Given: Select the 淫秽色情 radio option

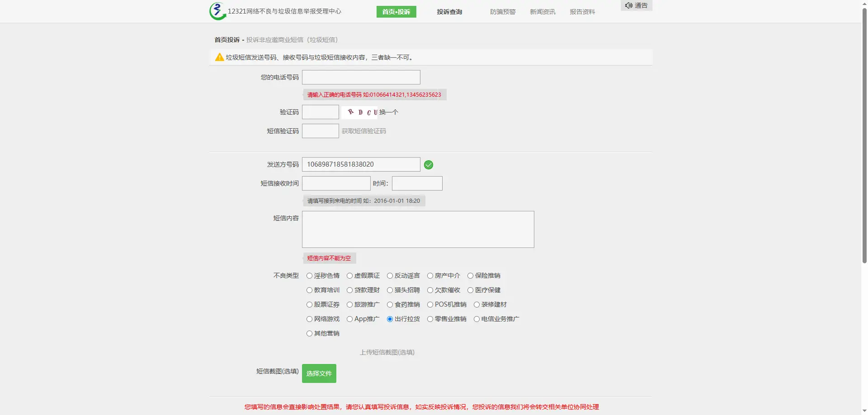Looking at the screenshot, I should pyautogui.click(x=310, y=276).
